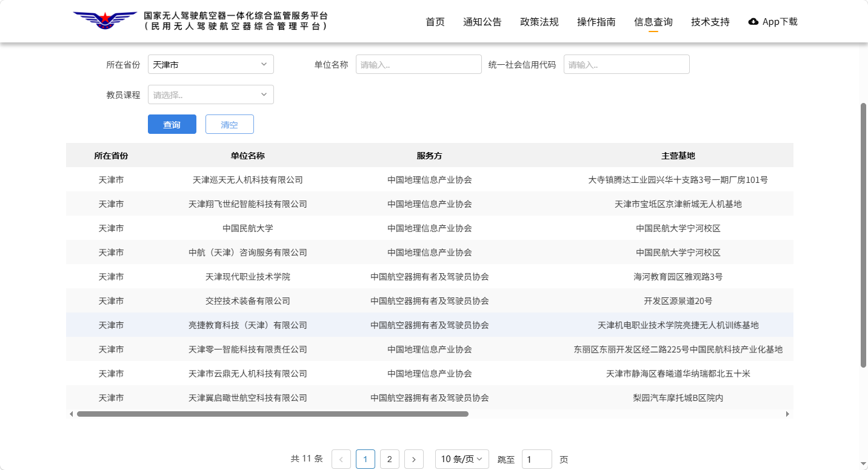Select the 中航（天津）咨询服务有限公司 cell
The width and height of the screenshot is (868, 470).
click(248, 253)
